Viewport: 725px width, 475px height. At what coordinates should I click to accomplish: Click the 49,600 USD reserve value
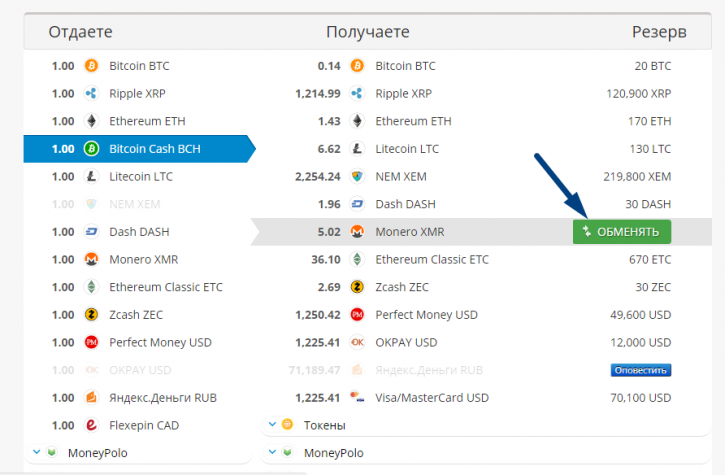pyautogui.click(x=641, y=315)
